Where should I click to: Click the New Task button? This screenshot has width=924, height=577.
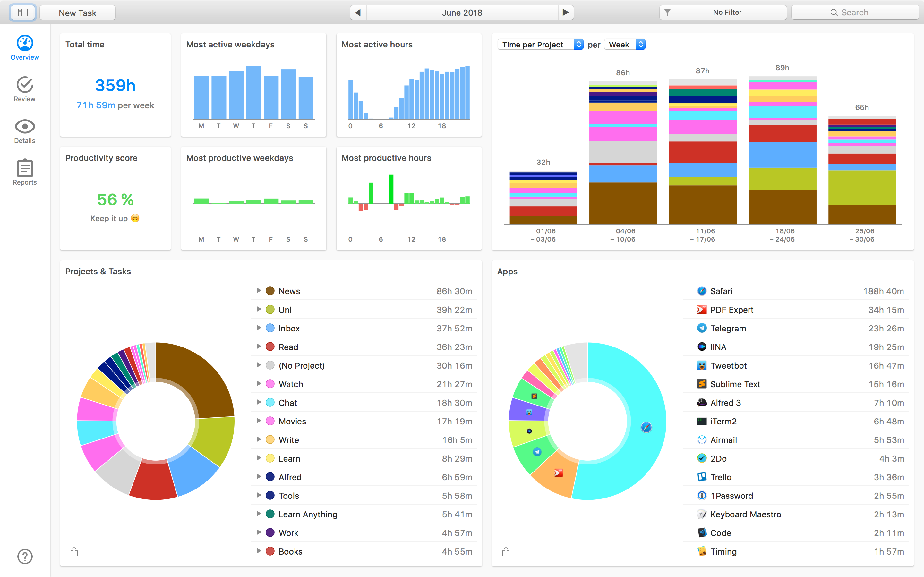78,13
